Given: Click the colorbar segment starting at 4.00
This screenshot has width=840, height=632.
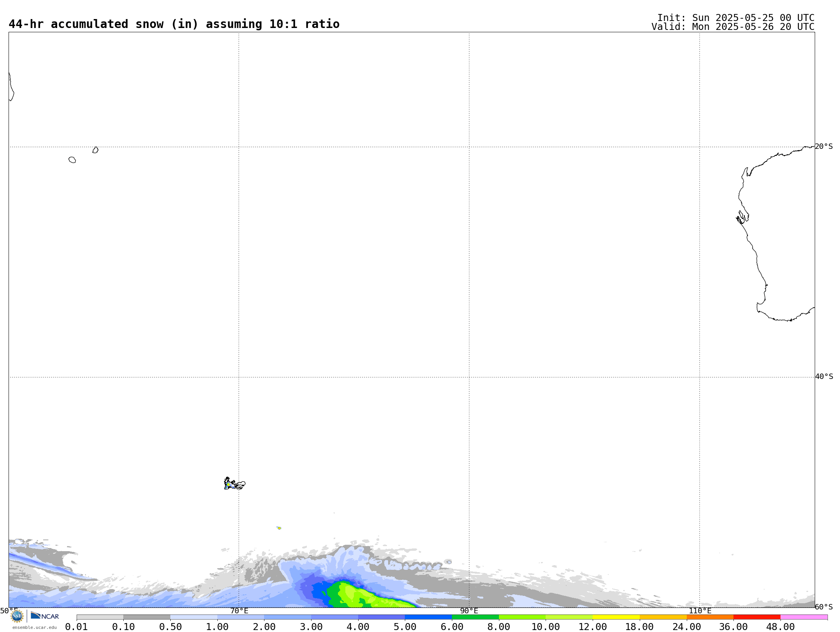Looking at the screenshot, I should coord(381,617).
